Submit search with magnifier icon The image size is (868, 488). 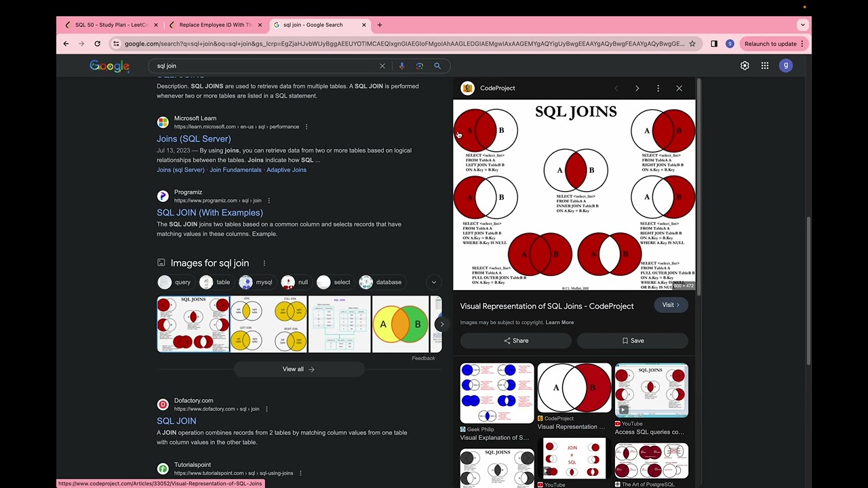tap(437, 66)
